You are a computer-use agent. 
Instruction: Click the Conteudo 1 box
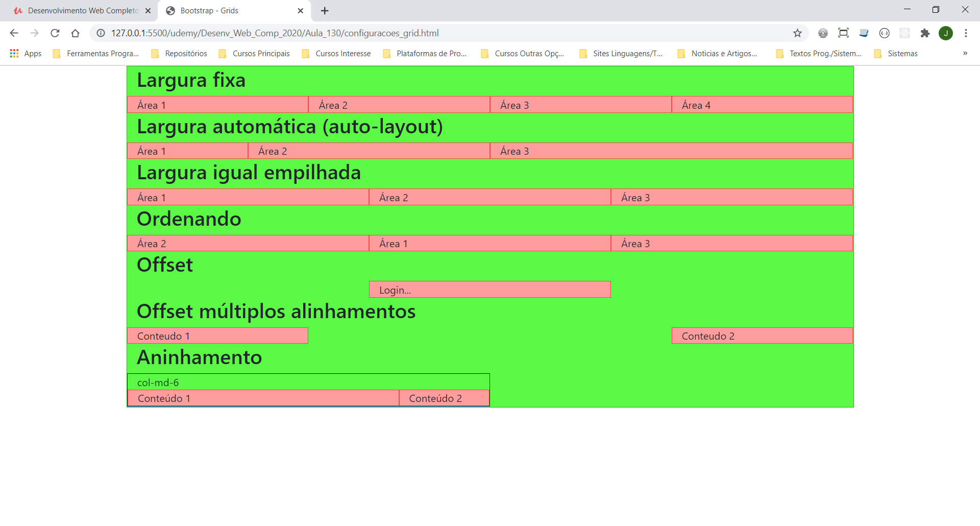click(x=217, y=336)
